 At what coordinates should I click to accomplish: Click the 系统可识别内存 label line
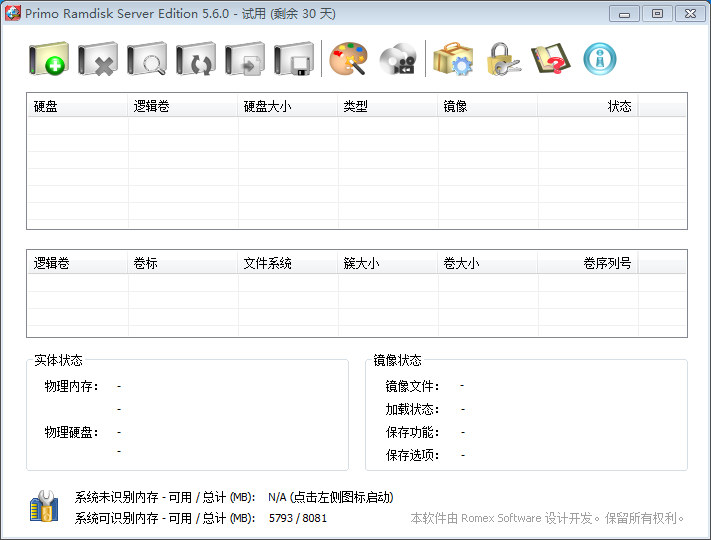point(165,518)
